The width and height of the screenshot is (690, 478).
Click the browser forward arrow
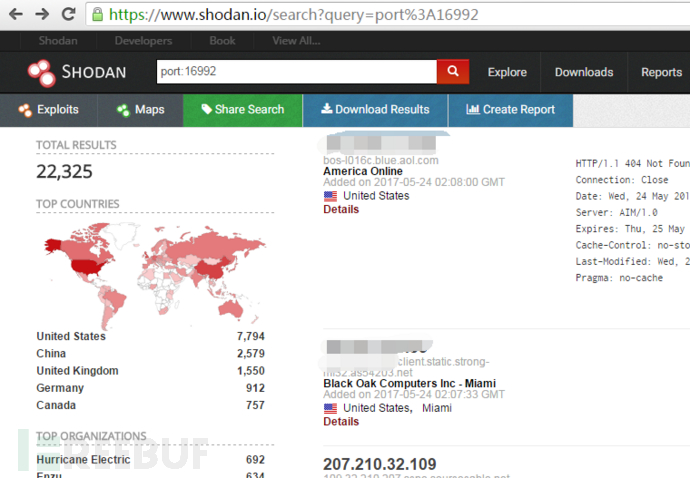42,14
